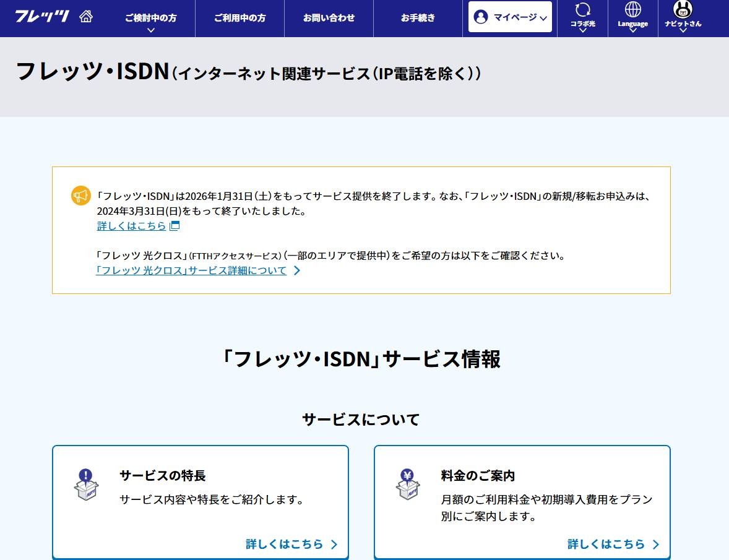Expand the Language chevron below the globe
The image size is (729, 560).
(x=632, y=30)
